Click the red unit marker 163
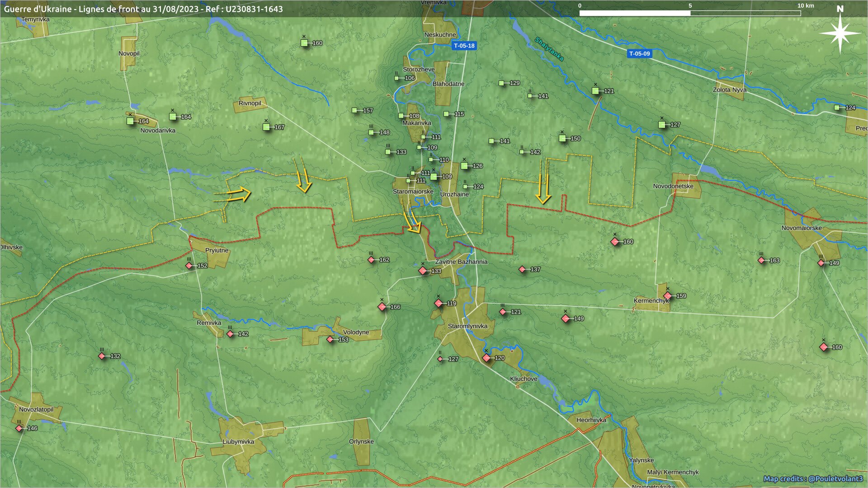Image resolution: width=868 pixels, height=488 pixels. tap(761, 260)
